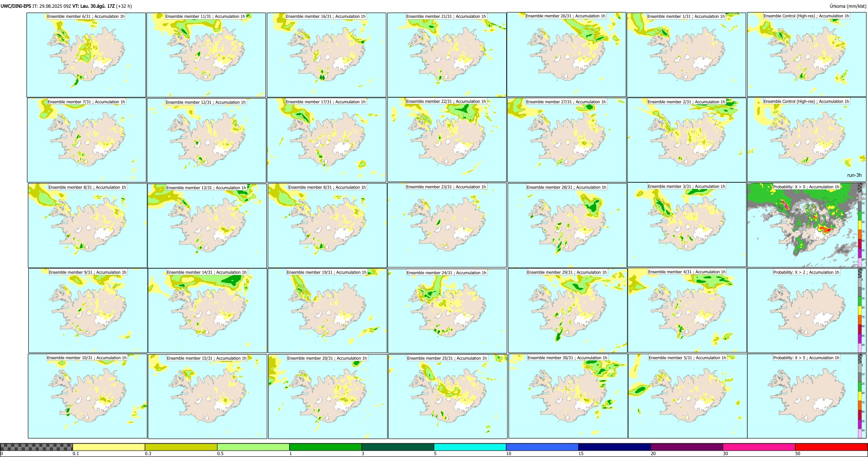The image size is (868, 457).
Task: Select the blue 10–15 legend swatch
Action: click(542, 447)
